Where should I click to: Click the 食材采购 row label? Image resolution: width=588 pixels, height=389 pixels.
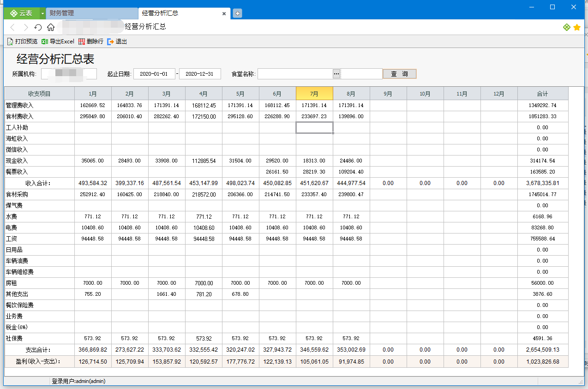(17, 195)
